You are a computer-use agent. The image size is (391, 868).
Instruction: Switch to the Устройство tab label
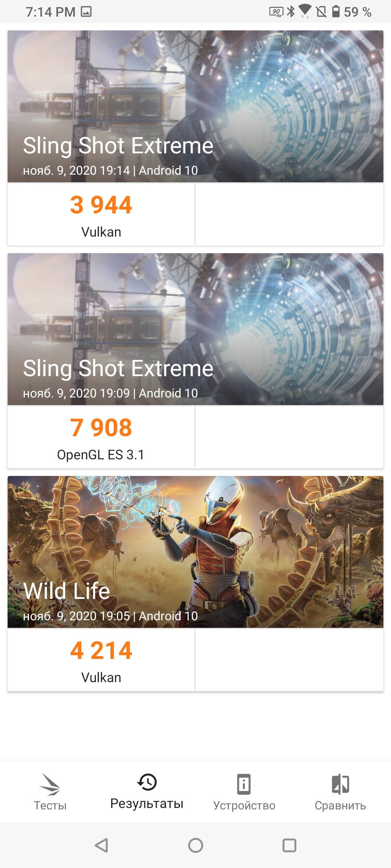click(244, 806)
